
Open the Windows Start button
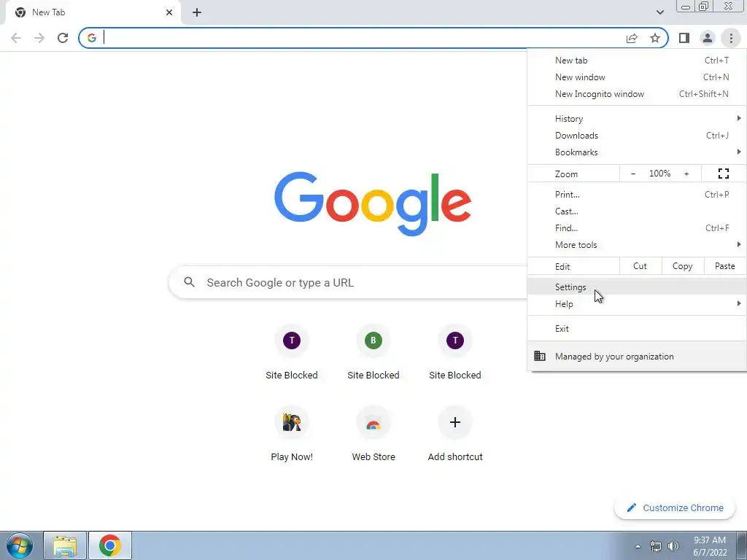pyautogui.click(x=20, y=545)
